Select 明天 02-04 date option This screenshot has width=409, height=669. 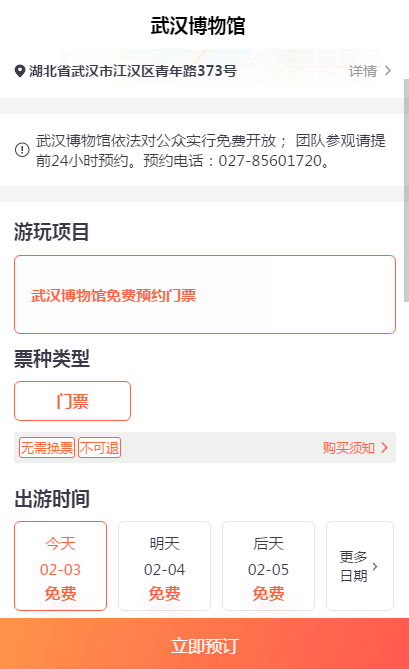pos(165,566)
